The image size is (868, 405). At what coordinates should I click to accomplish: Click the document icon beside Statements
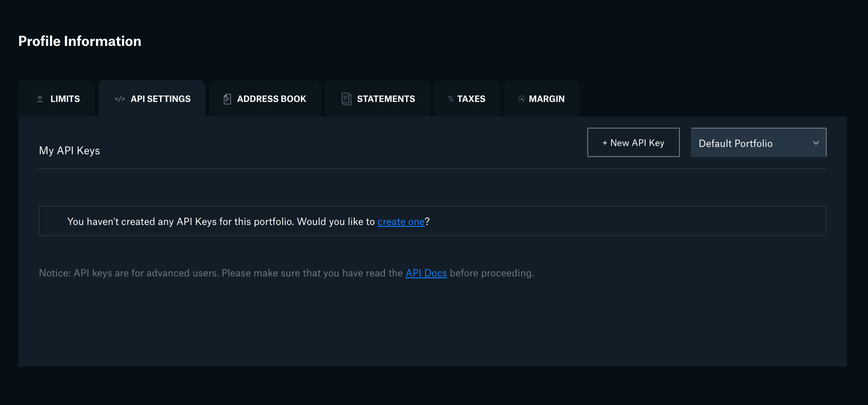(346, 99)
